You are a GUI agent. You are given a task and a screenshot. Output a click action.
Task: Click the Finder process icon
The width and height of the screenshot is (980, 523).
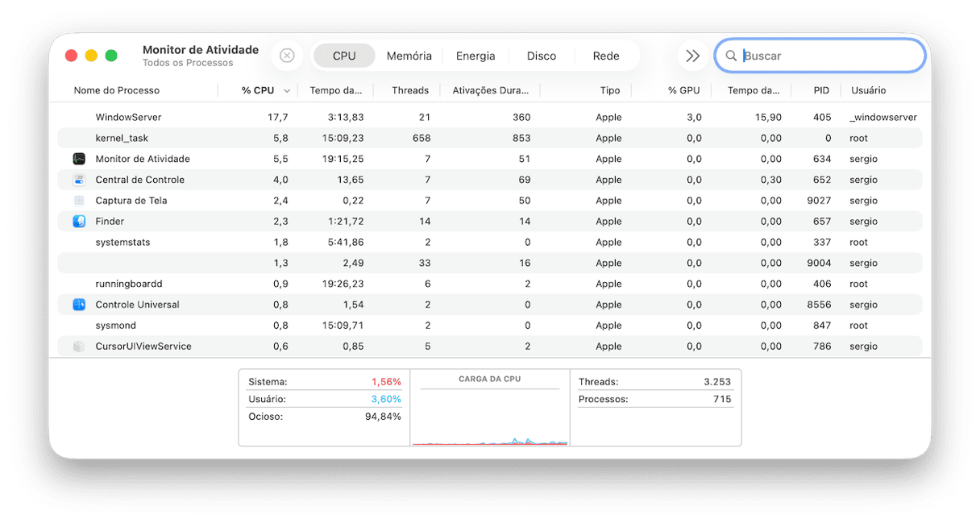[79, 222]
